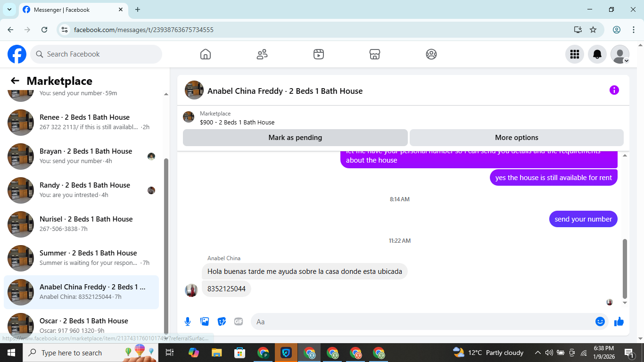Open the Friends icon in top navigation
This screenshot has width=644, height=362.
point(262,54)
